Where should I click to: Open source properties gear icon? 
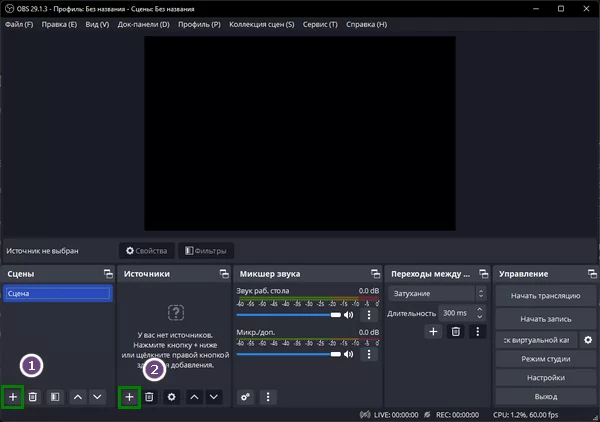tap(171, 397)
